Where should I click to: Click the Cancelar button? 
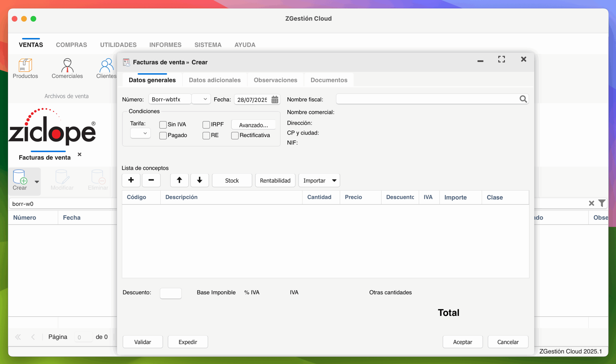tap(508, 342)
